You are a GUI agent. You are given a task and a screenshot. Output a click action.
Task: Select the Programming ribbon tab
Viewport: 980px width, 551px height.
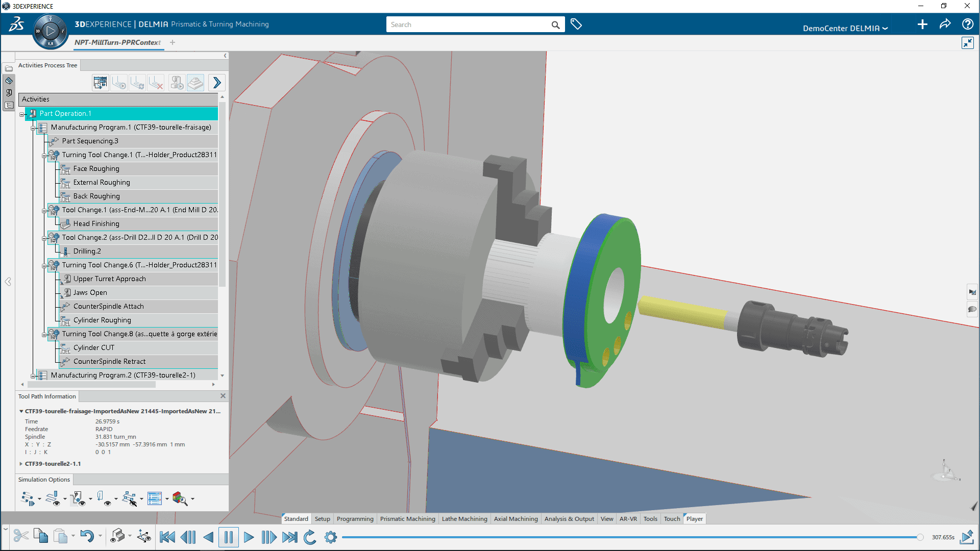point(355,518)
